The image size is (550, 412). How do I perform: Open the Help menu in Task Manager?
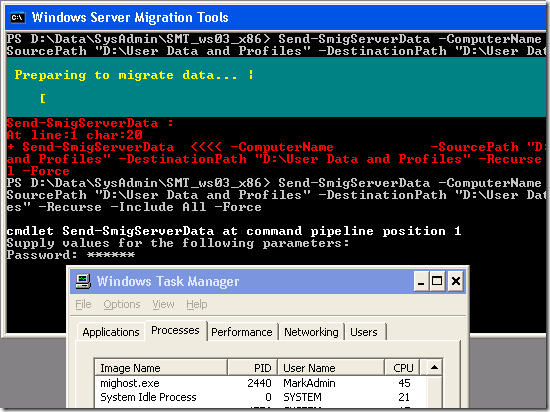(196, 304)
